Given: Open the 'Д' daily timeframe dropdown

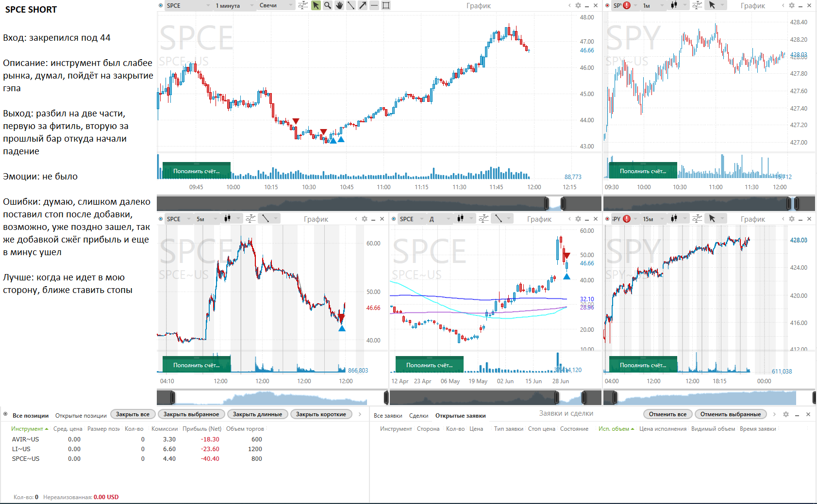Looking at the screenshot, I should (x=439, y=219).
